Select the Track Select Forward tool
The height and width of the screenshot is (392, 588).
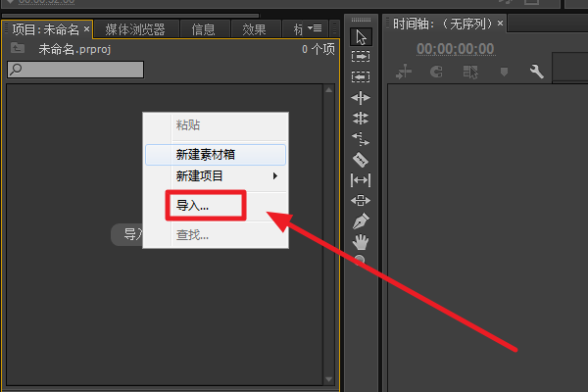coord(361,57)
